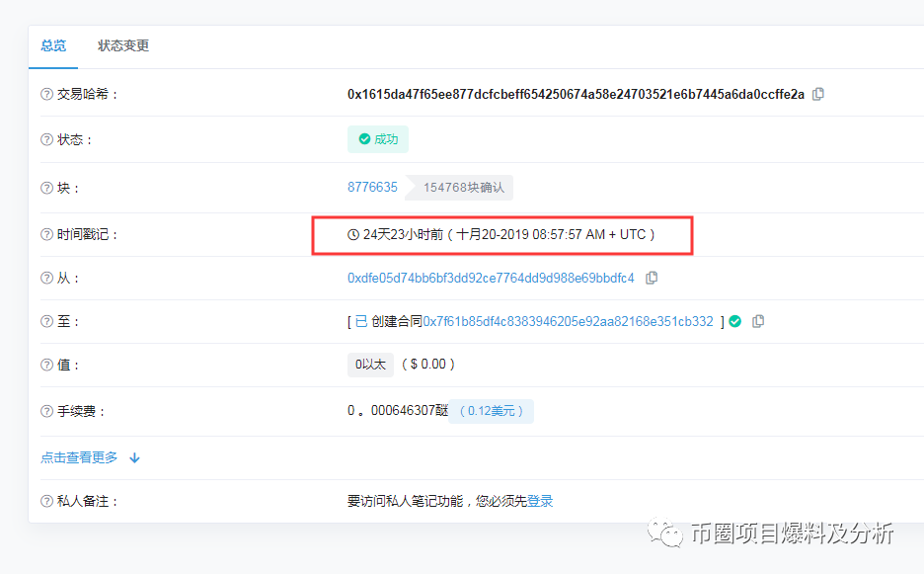Click help icon beside 值
This screenshot has width=924, height=574.
46,366
